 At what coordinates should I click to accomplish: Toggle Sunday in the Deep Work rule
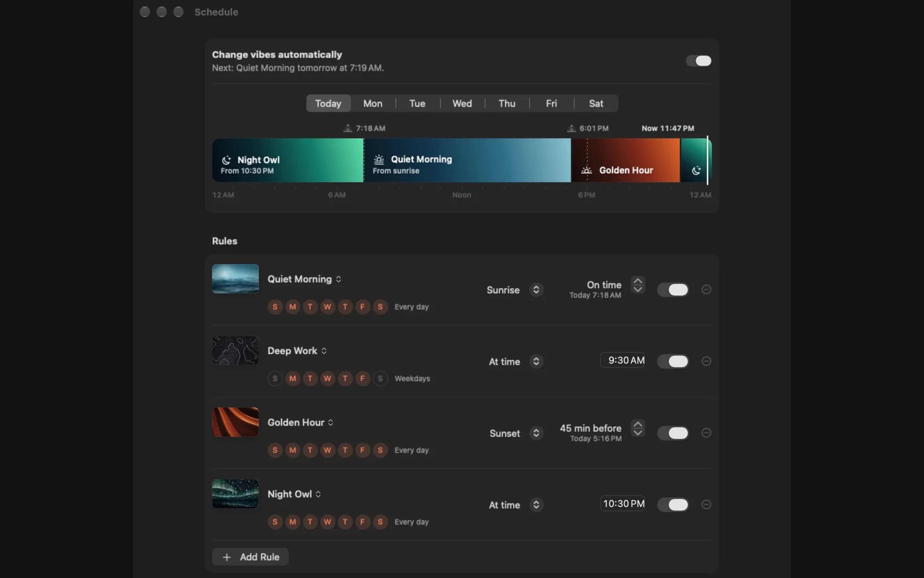point(275,379)
